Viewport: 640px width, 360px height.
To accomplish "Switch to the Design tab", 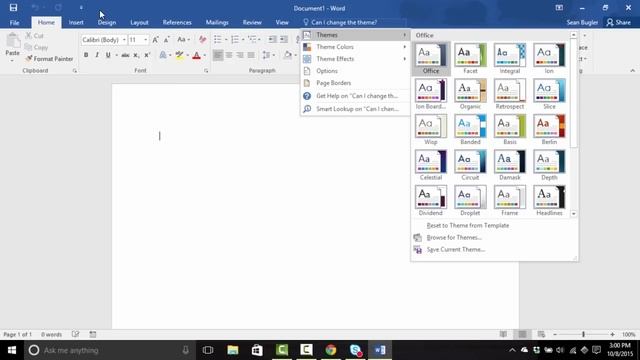I will pos(107,22).
